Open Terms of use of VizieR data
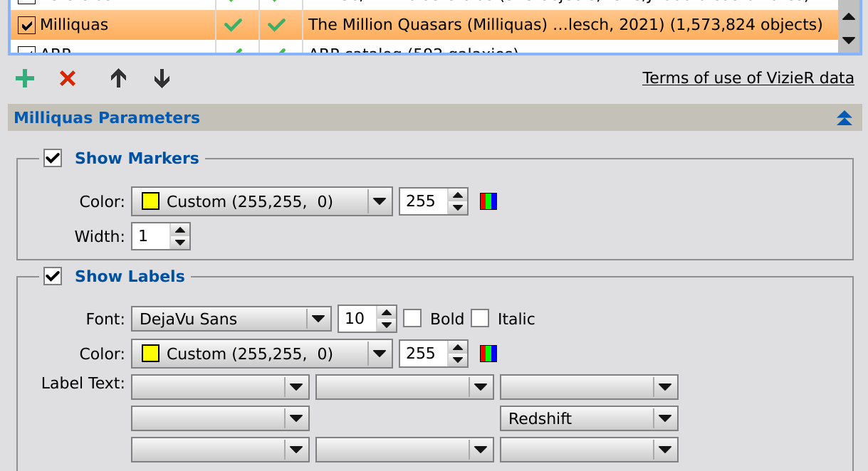The height and width of the screenshot is (471, 868). click(748, 78)
